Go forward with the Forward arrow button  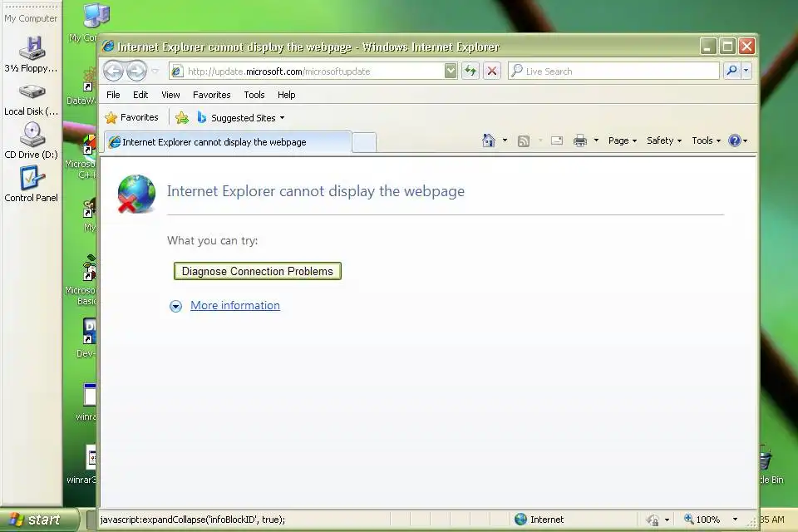[136, 71]
